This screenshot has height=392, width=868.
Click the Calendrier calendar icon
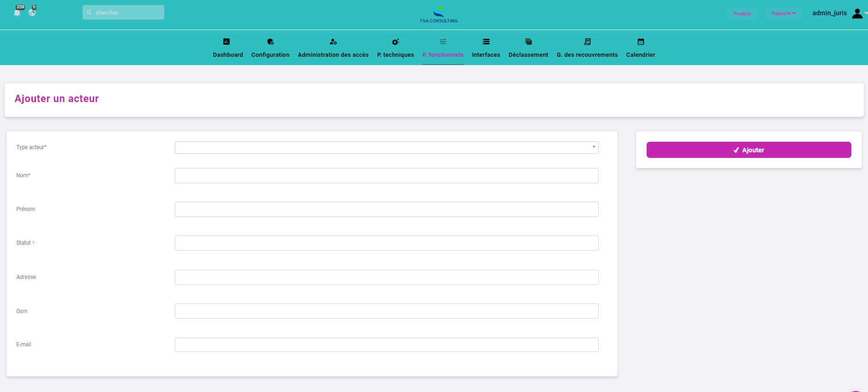coord(641,42)
